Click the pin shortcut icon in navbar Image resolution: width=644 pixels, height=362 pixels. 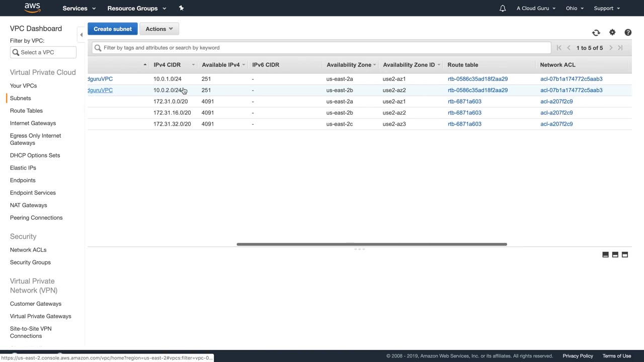click(x=181, y=8)
